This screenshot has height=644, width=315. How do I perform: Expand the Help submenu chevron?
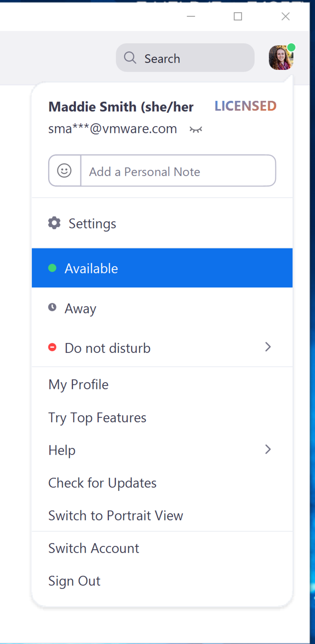point(268,450)
